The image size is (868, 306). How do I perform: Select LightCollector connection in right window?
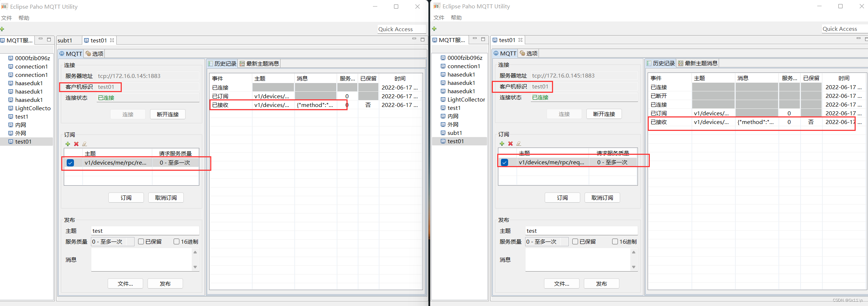click(463, 99)
